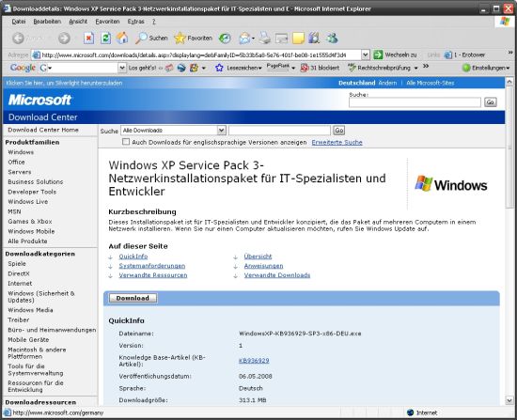Open the Datei menu
Screen dimensions: 517x420
click(x=19, y=22)
